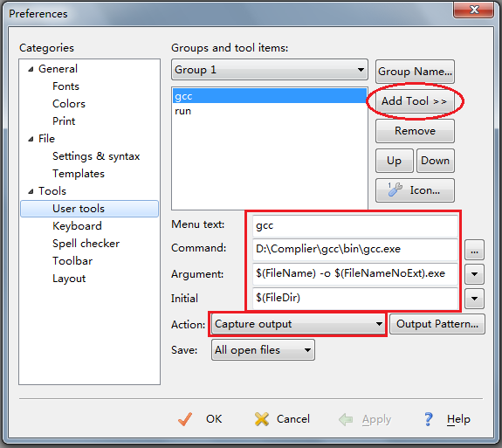Click the Help question mark icon
Screen dimensions: 502x448
428,419
